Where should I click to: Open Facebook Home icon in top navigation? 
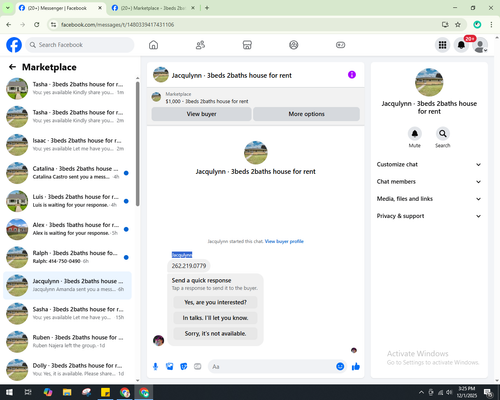coord(153,45)
